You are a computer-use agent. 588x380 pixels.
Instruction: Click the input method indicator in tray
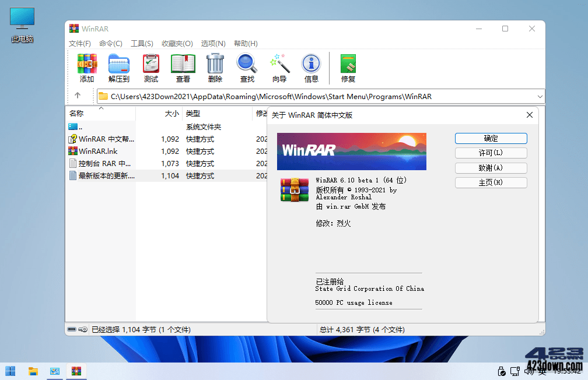(542, 371)
